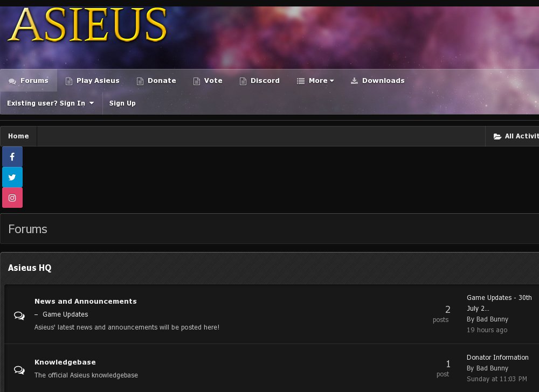Click the 2 posts count
The image size is (539, 392).
(x=441, y=314)
